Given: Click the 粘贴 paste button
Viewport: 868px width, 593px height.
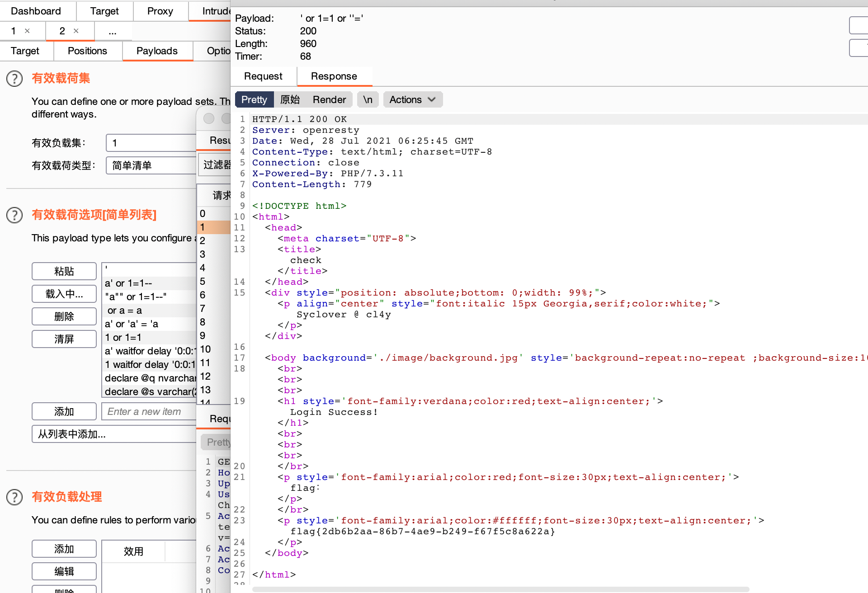Looking at the screenshot, I should click(64, 271).
